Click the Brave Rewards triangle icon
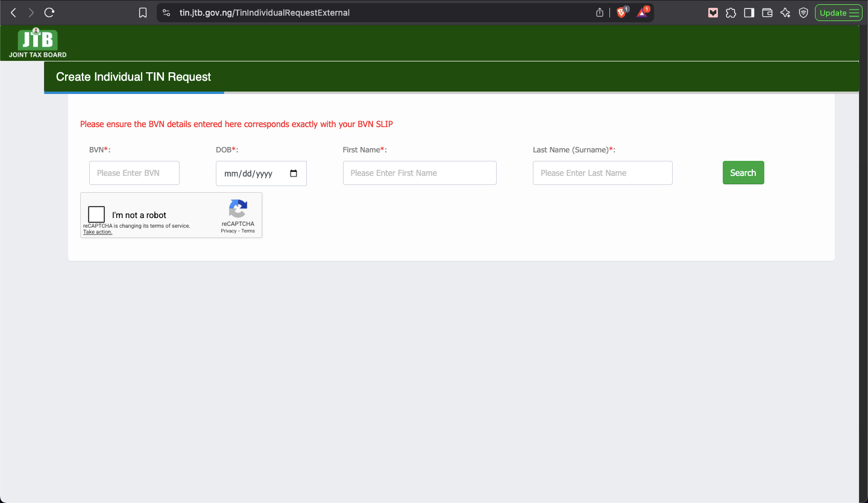 [642, 13]
